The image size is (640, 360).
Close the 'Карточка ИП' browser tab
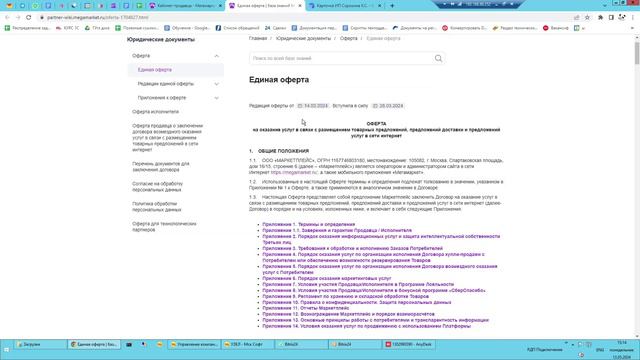click(379, 6)
